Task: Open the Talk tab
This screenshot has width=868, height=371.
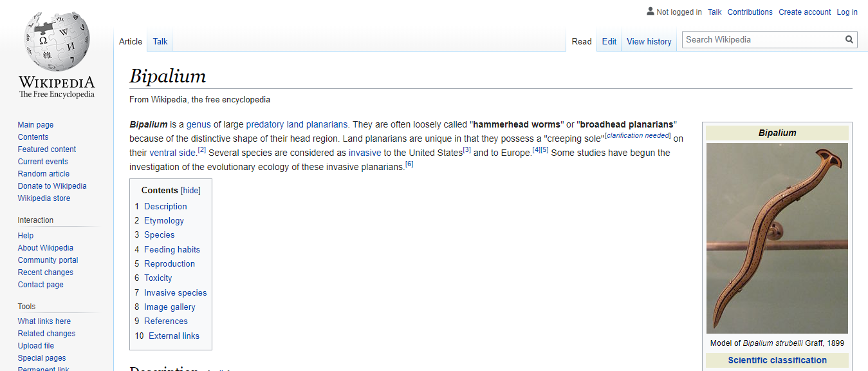Action: point(160,41)
